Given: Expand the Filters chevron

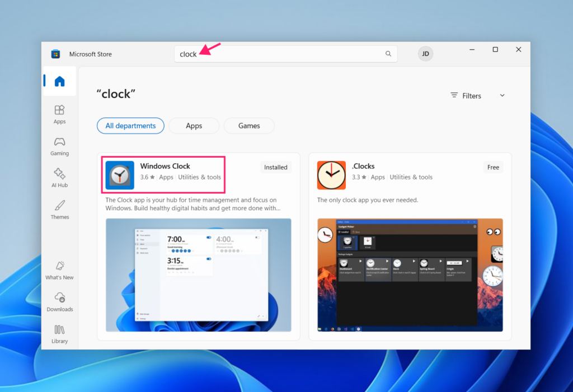Looking at the screenshot, I should click(x=502, y=96).
